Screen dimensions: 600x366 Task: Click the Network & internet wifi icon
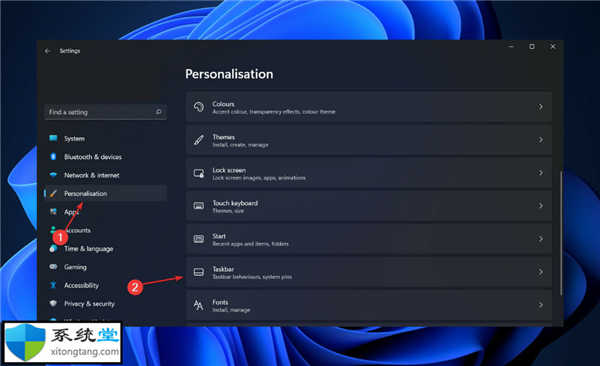53,175
